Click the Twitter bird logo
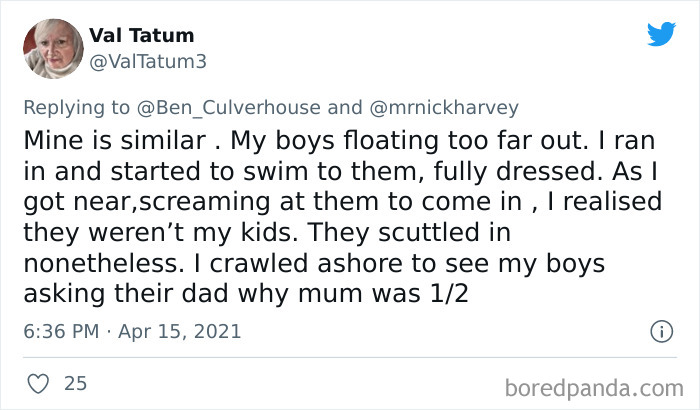 (x=661, y=34)
